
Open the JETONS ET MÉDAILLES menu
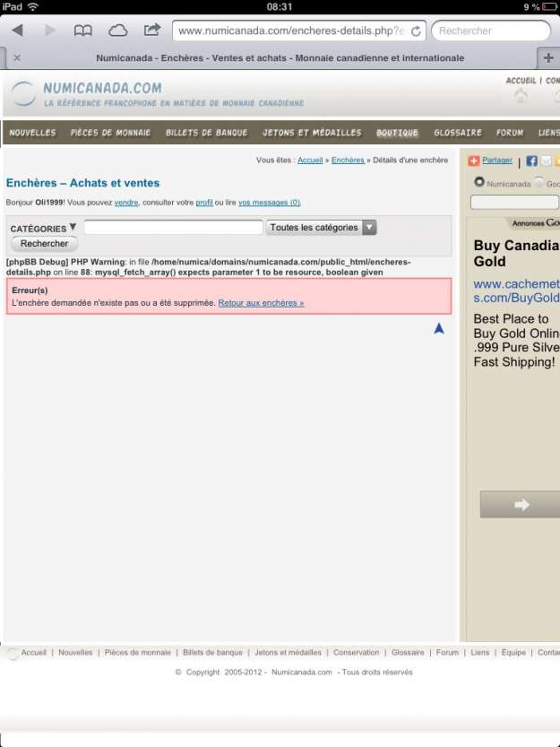(x=312, y=133)
